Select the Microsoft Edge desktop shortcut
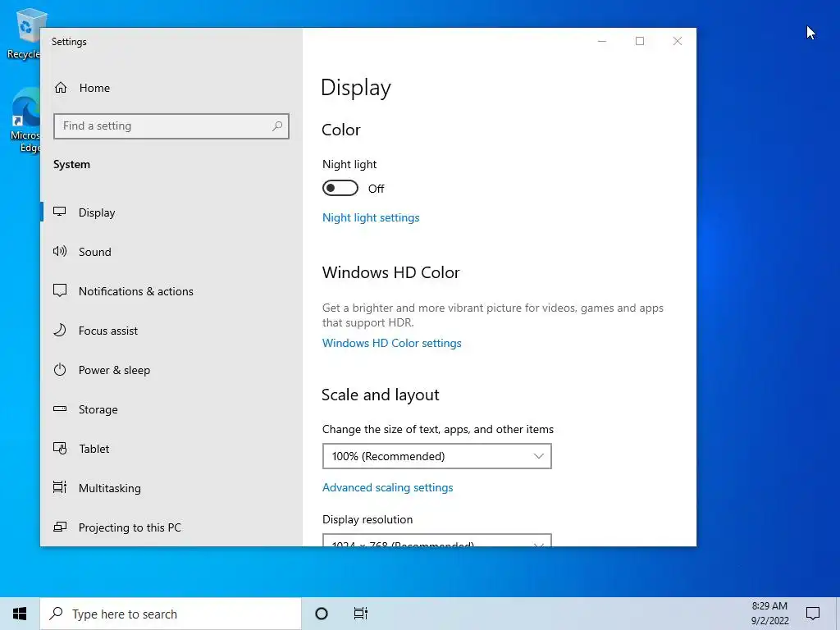 tap(25, 121)
